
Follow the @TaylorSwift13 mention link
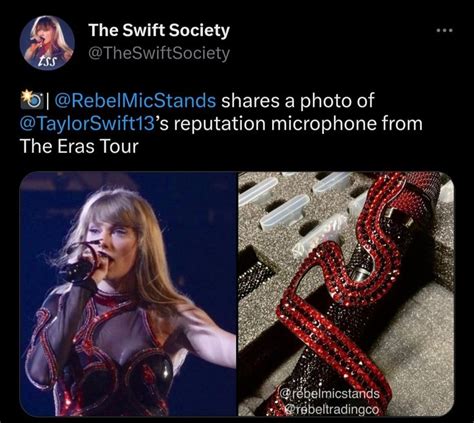tap(88, 124)
